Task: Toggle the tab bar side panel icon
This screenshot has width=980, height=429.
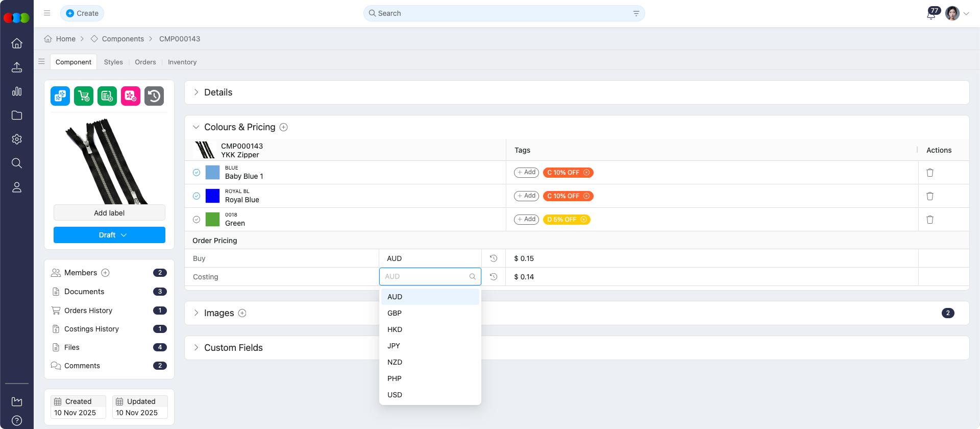Action: [42, 61]
